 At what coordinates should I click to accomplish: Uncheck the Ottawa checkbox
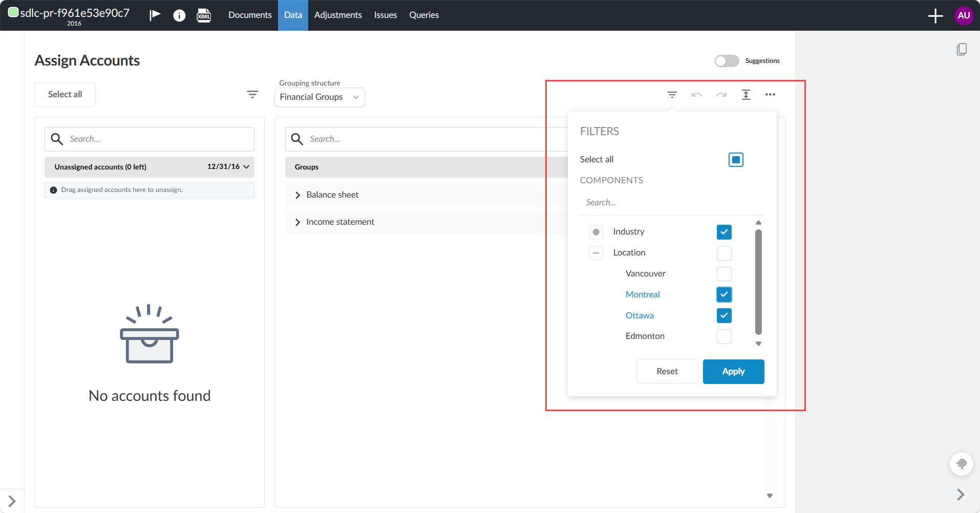(x=724, y=315)
